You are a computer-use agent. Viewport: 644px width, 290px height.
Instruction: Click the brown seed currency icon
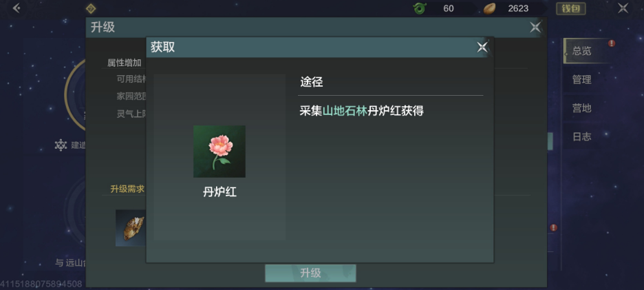489,9
